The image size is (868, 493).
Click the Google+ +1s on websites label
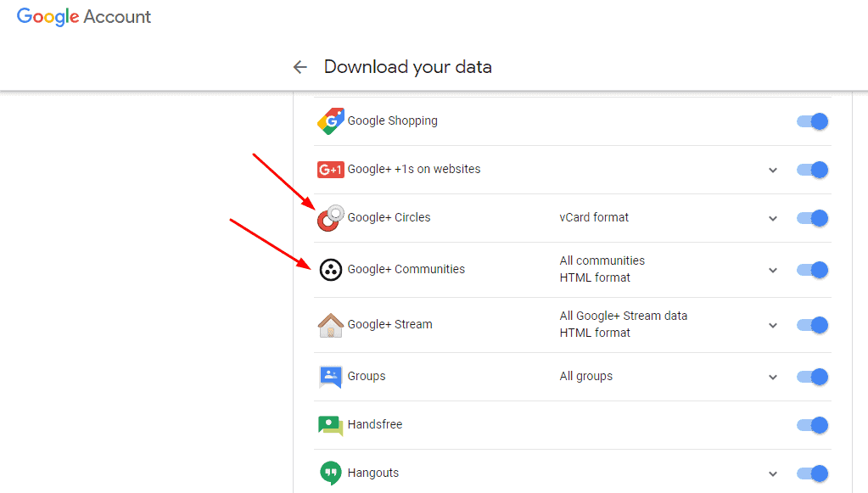(x=414, y=170)
